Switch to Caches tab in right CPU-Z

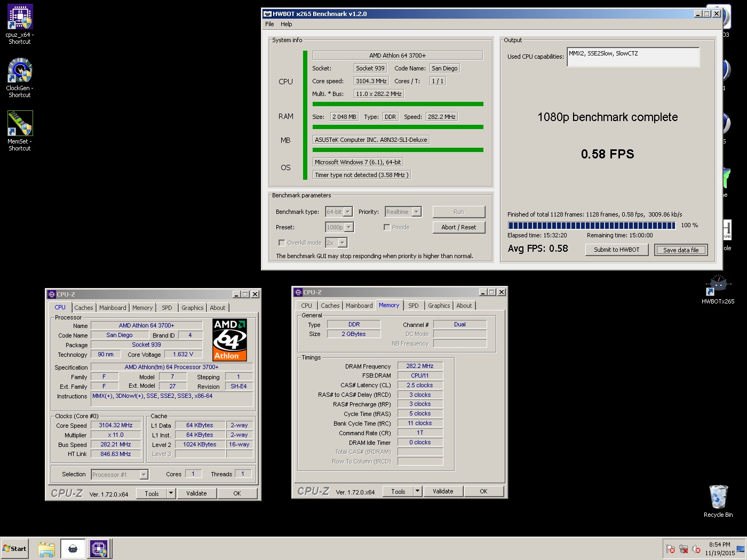click(330, 306)
